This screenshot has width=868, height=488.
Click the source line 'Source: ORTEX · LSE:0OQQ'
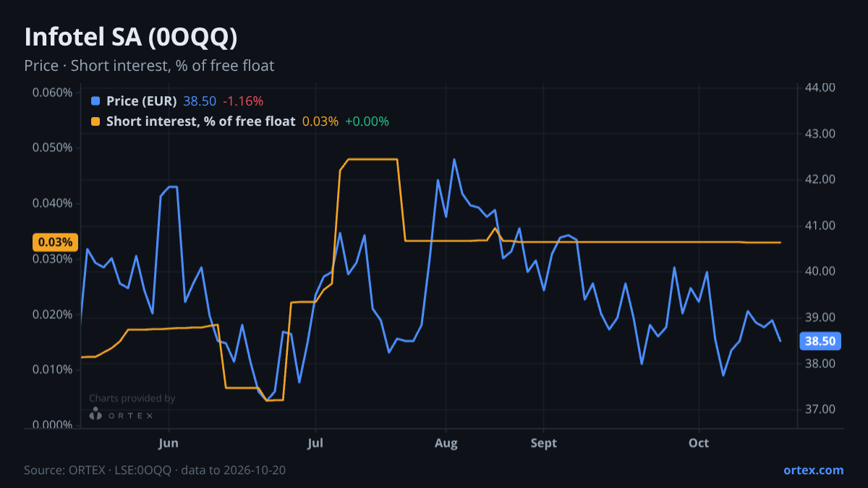pos(98,470)
